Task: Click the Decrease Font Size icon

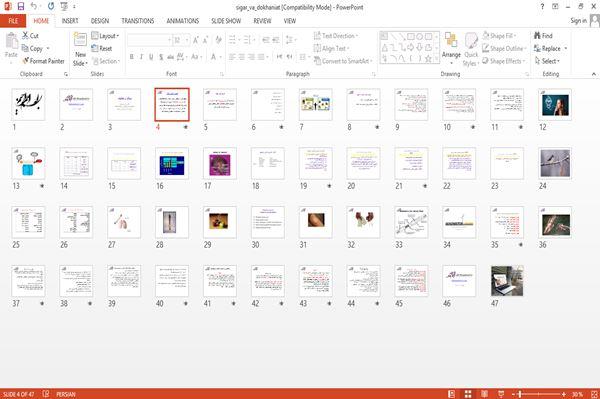Action: click(x=205, y=40)
